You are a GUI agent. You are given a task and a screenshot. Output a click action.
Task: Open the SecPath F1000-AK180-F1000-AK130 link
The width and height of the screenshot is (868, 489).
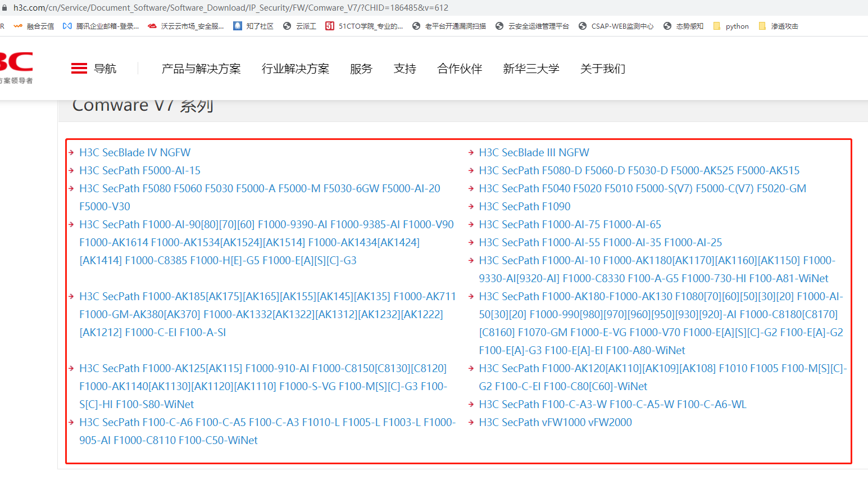[661, 323]
